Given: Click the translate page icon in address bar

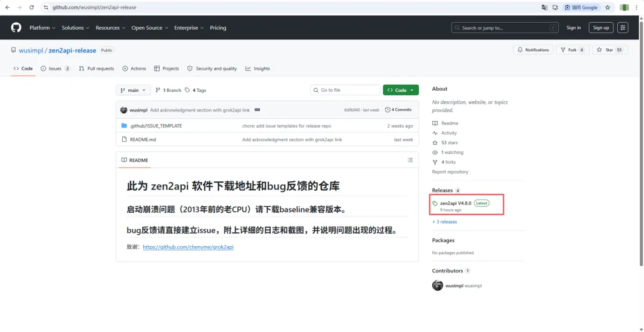Looking at the screenshot, I should [544, 7].
